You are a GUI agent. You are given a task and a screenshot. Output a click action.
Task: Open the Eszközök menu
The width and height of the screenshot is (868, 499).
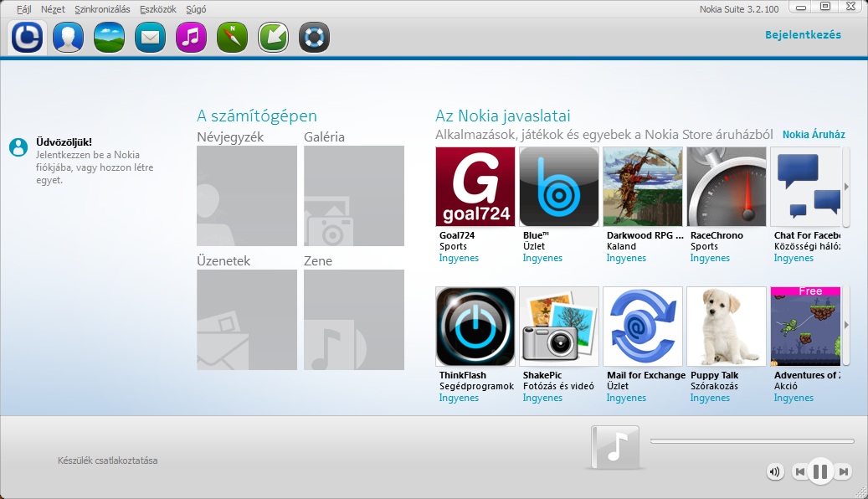tap(157, 9)
